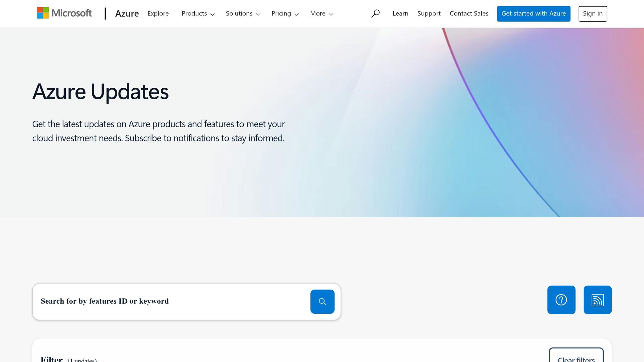This screenshot has height=362, width=644.
Task: Expand the More menu
Action: click(321, 14)
